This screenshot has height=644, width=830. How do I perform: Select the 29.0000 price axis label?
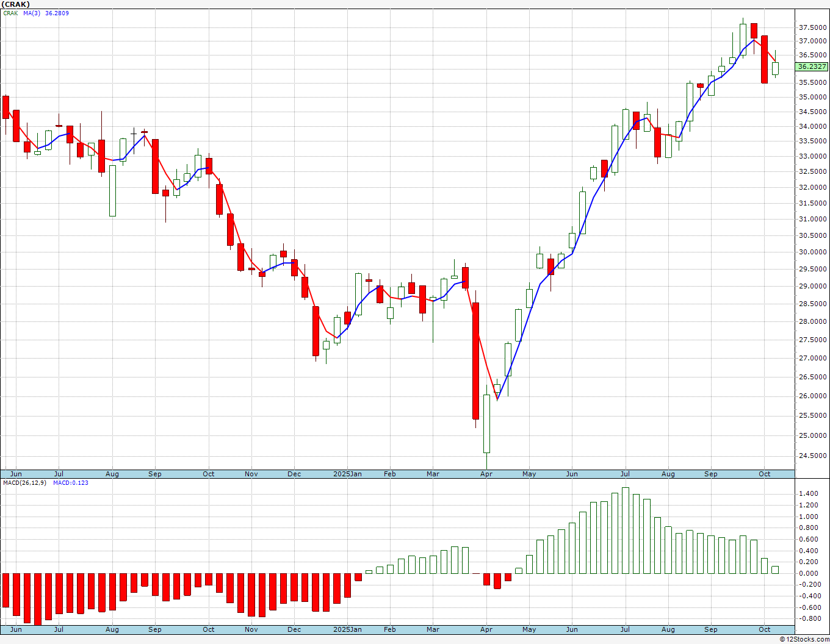[812, 286]
